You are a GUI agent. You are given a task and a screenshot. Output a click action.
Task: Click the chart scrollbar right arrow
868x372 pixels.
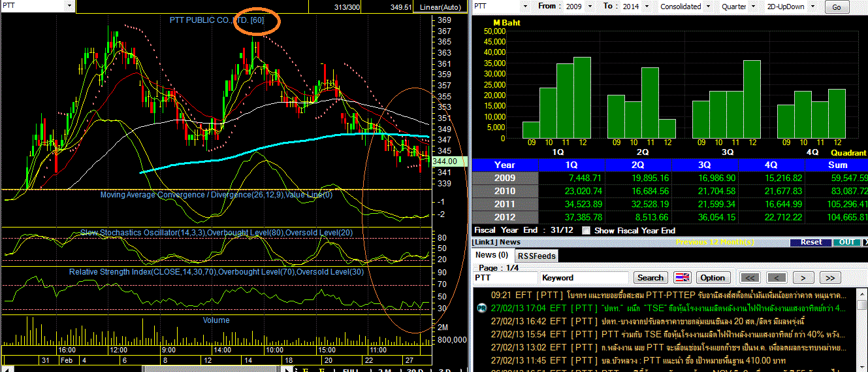(287, 369)
